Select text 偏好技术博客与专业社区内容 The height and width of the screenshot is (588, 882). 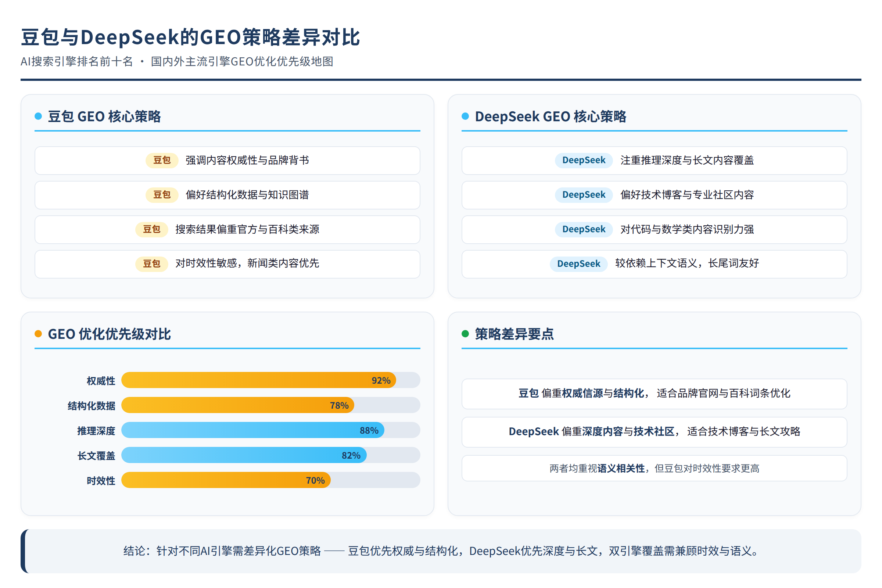pos(687,195)
